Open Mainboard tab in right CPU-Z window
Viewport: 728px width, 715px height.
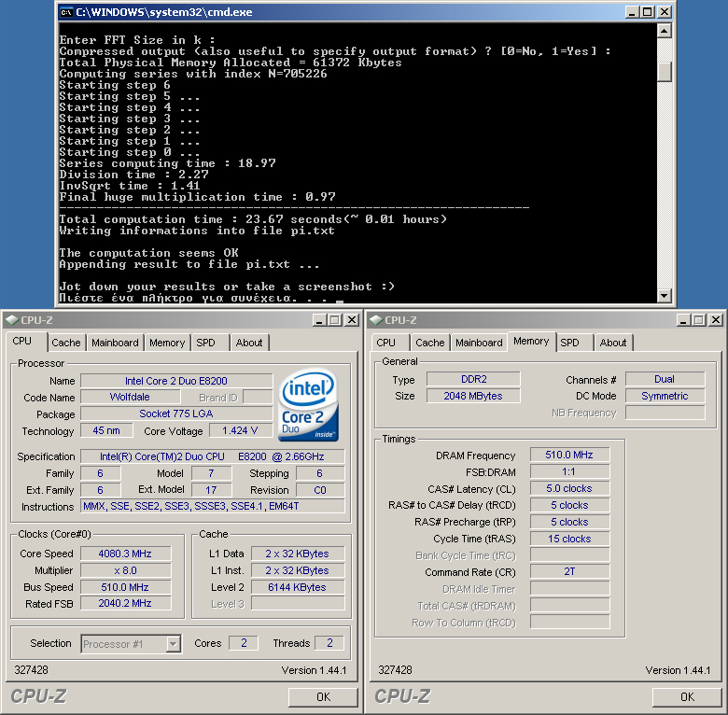point(479,343)
